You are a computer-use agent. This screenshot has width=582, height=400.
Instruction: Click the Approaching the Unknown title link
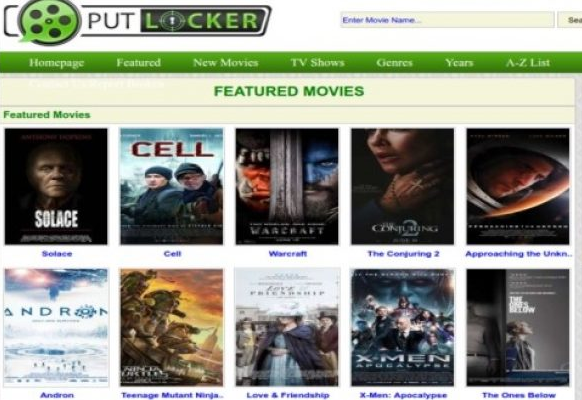[519, 254]
